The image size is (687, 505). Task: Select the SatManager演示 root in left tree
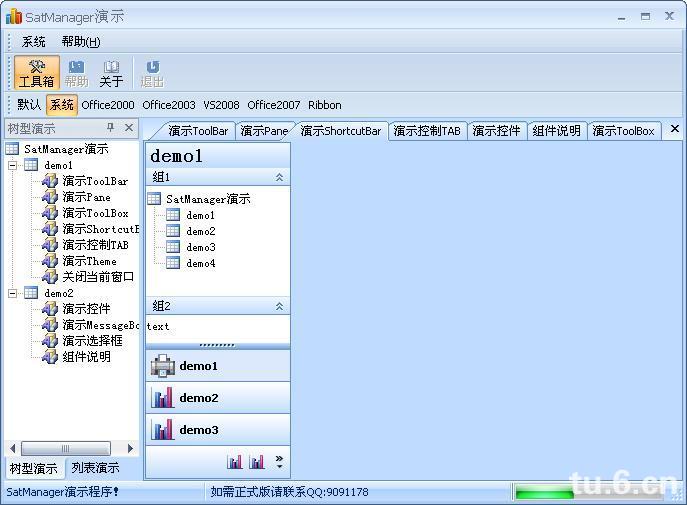[x=66, y=149]
